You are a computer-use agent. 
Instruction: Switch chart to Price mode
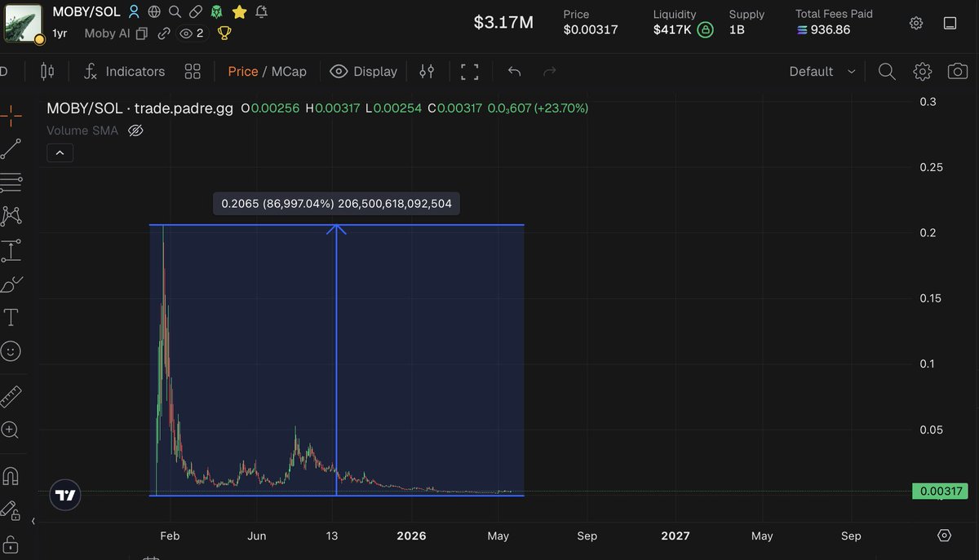[x=242, y=72]
